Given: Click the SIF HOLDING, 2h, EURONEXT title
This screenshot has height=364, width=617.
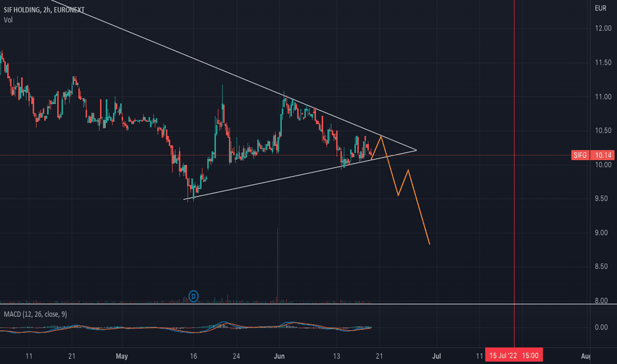Looking at the screenshot, I should coord(44,10).
